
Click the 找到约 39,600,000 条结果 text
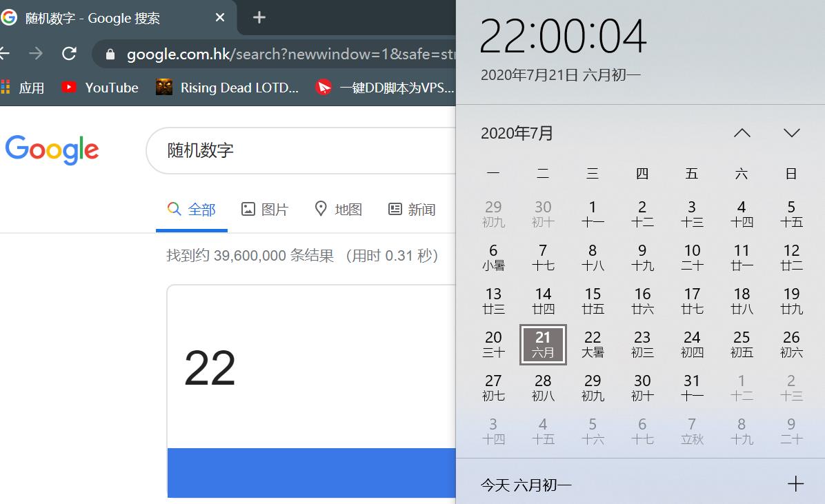coord(250,256)
